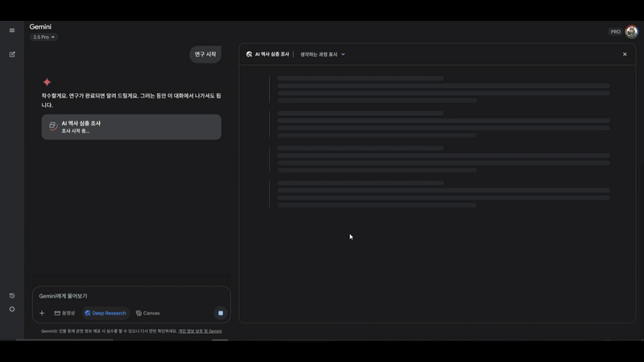Click the red Gemini sparkle icon

point(47,82)
